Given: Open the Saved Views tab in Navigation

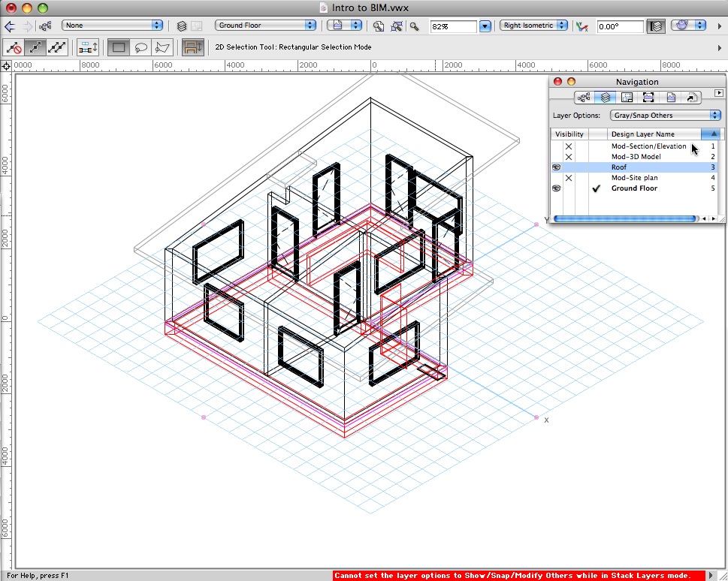Looking at the screenshot, I should click(x=670, y=97).
